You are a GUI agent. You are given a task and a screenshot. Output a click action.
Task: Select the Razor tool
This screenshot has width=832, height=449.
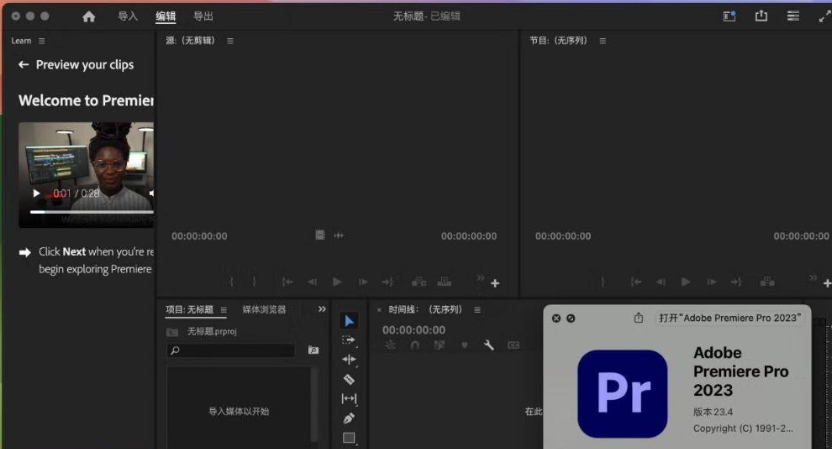pyautogui.click(x=349, y=379)
